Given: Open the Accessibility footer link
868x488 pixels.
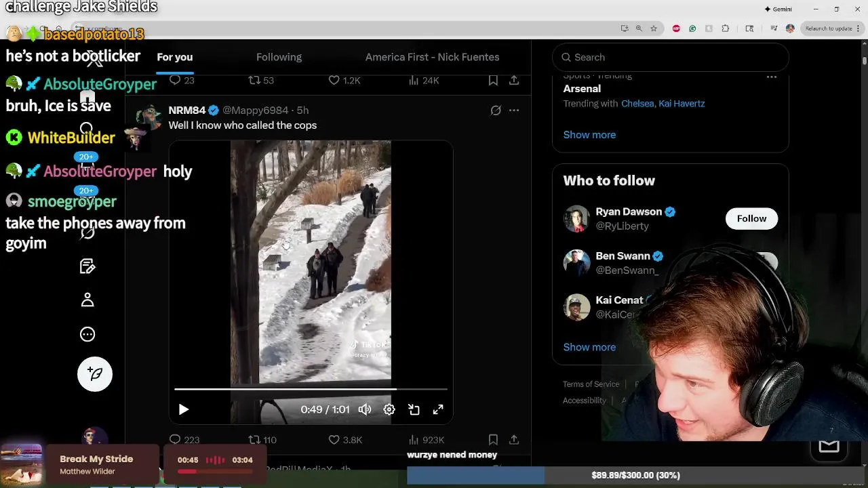Looking at the screenshot, I should click(584, 401).
